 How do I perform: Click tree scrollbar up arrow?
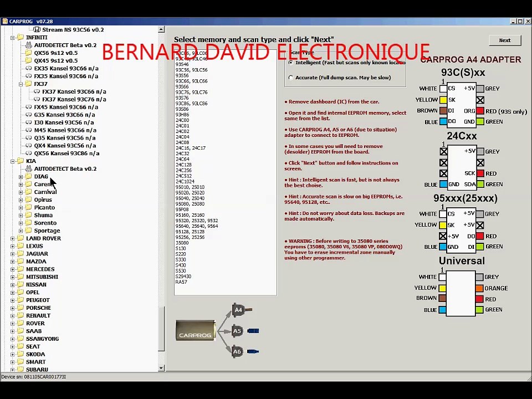point(161,29)
